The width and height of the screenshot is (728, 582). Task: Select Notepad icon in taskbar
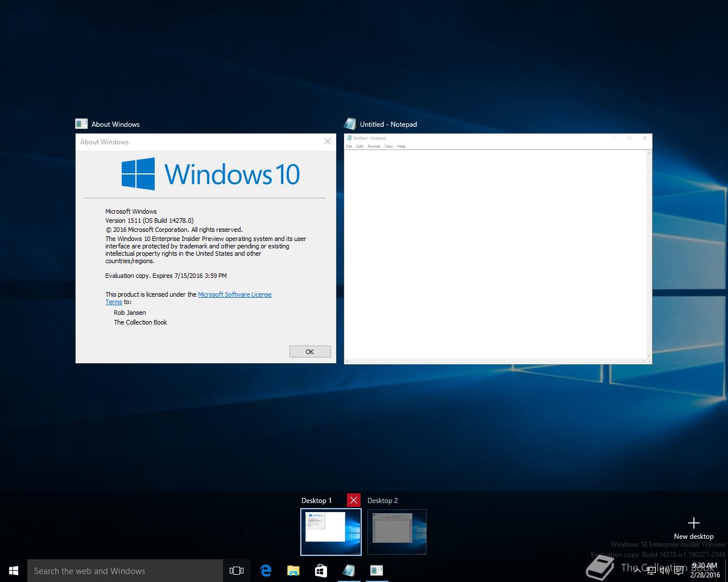point(349,571)
